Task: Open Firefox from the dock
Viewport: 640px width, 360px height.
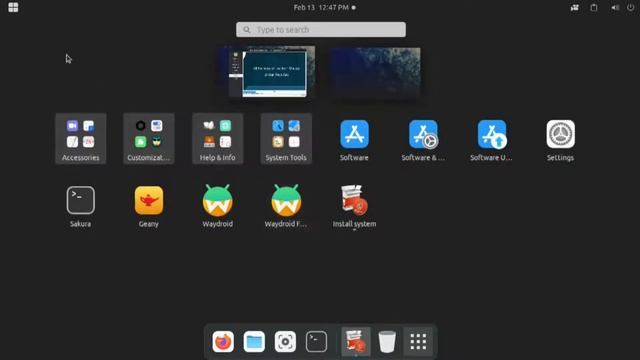Action: (x=223, y=341)
